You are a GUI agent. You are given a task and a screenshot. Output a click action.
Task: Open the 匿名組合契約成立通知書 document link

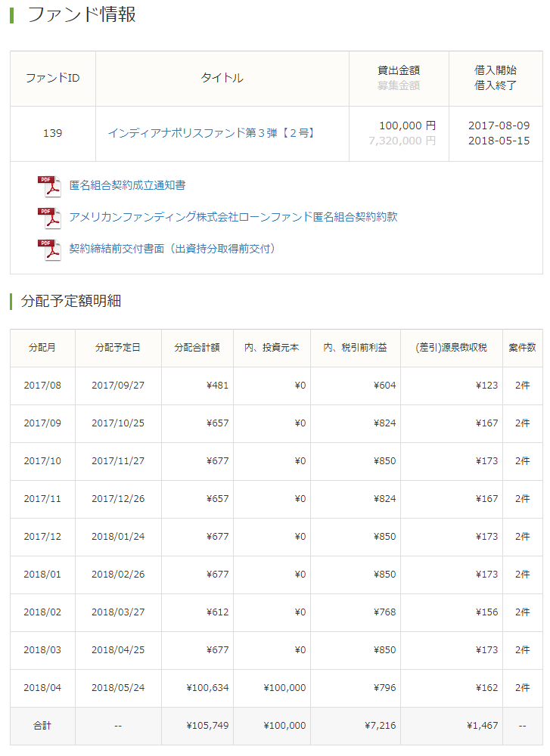coord(127,185)
